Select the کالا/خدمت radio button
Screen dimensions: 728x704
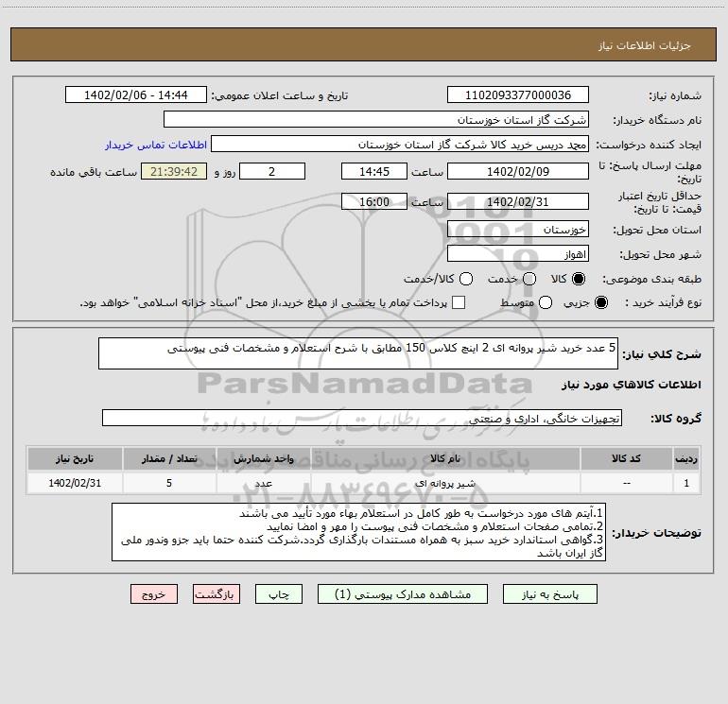pos(466,279)
